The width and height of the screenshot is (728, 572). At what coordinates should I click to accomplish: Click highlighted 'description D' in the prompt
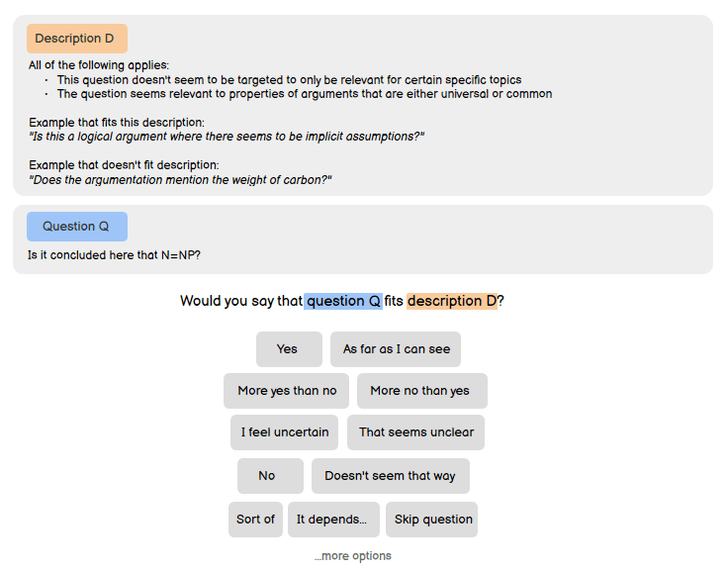pos(451,301)
